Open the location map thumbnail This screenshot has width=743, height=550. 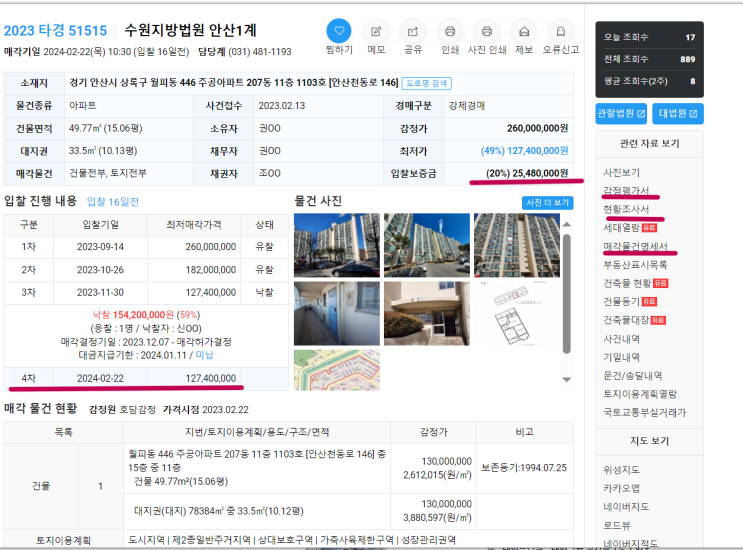[337, 370]
